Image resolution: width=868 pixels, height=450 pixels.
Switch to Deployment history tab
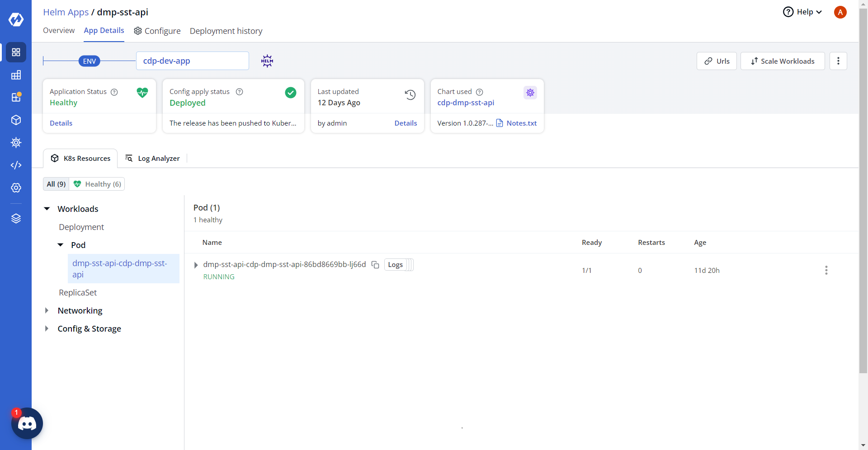pos(226,31)
